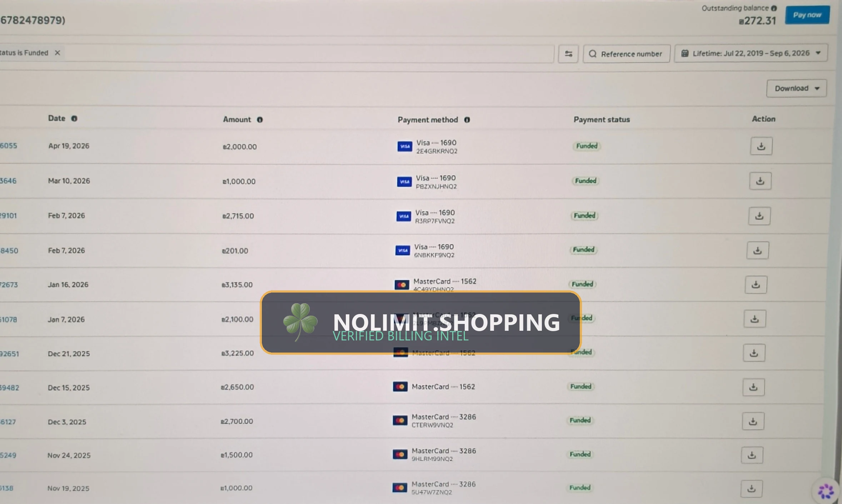Open the payment reference ending in 8450

pos(9,251)
